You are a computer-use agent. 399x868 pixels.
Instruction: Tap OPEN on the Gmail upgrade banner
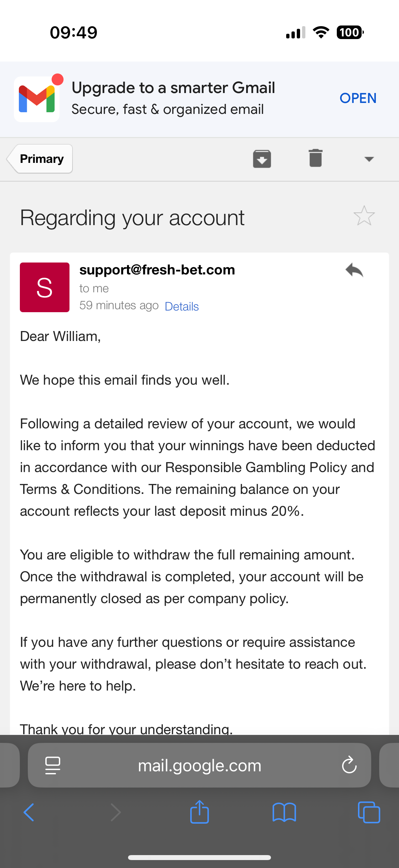click(x=358, y=98)
